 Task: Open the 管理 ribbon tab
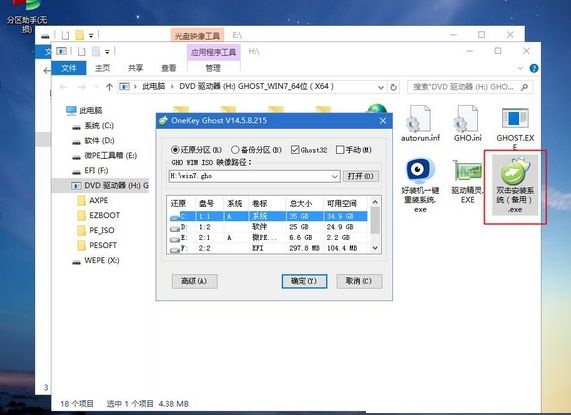click(x=213, y=68)
